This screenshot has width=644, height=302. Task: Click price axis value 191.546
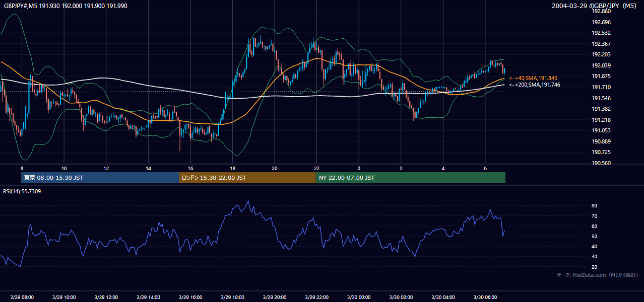pyautogui.click(x=602, y=98)
